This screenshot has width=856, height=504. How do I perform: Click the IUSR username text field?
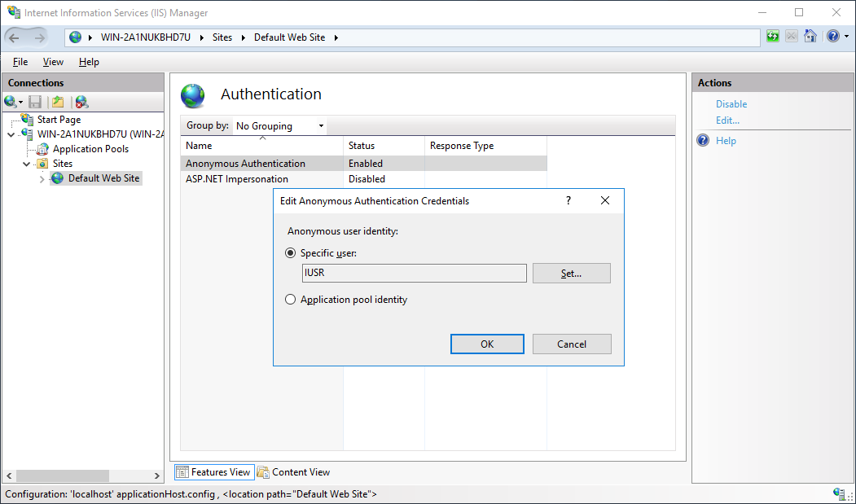[x=414, y=274]
